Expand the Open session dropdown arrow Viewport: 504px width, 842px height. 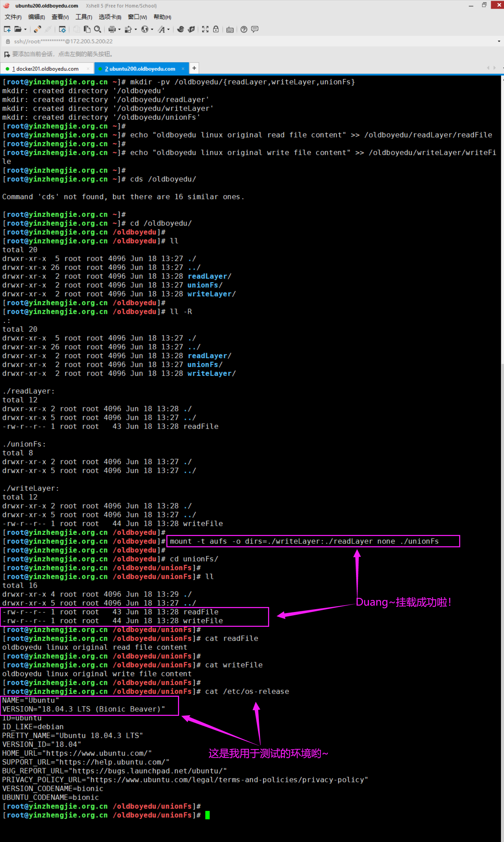25,29
